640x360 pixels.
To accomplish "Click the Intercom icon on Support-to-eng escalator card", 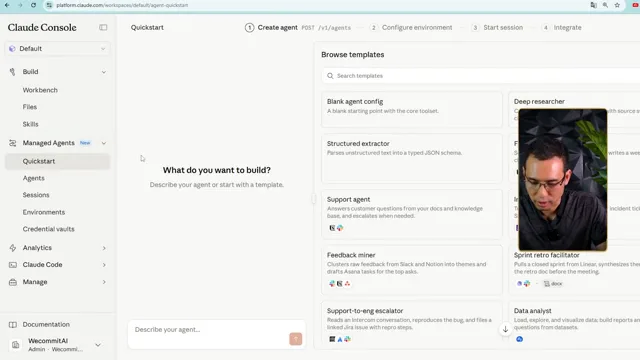I will point(332,339).
